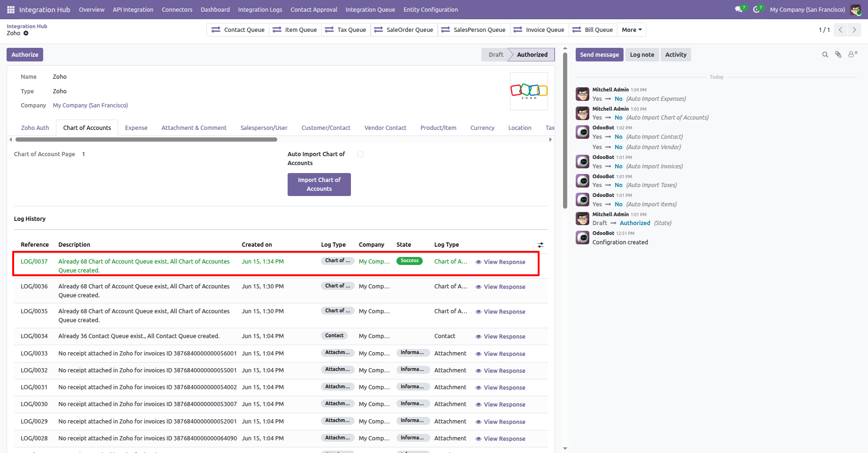Viewport: 868px width, 453px height.
Task: Open the Bill Queue smart button
Action: (593, 30)
